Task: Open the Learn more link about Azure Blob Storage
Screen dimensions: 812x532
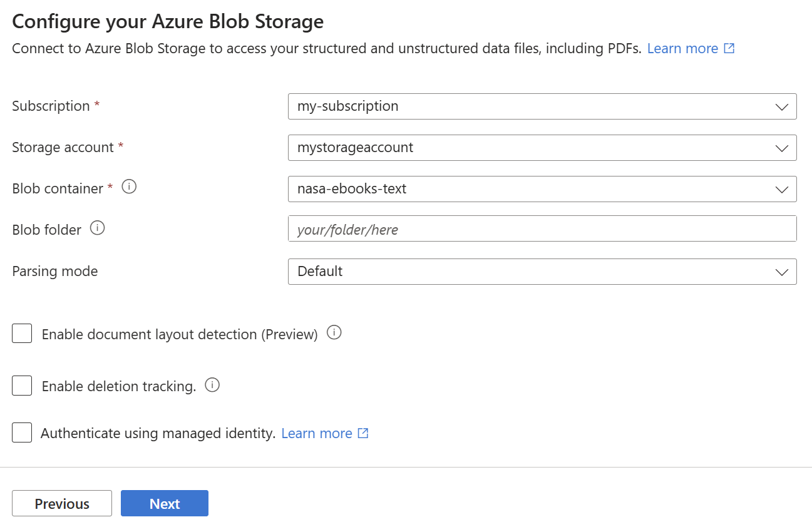Action: point(682,49)
